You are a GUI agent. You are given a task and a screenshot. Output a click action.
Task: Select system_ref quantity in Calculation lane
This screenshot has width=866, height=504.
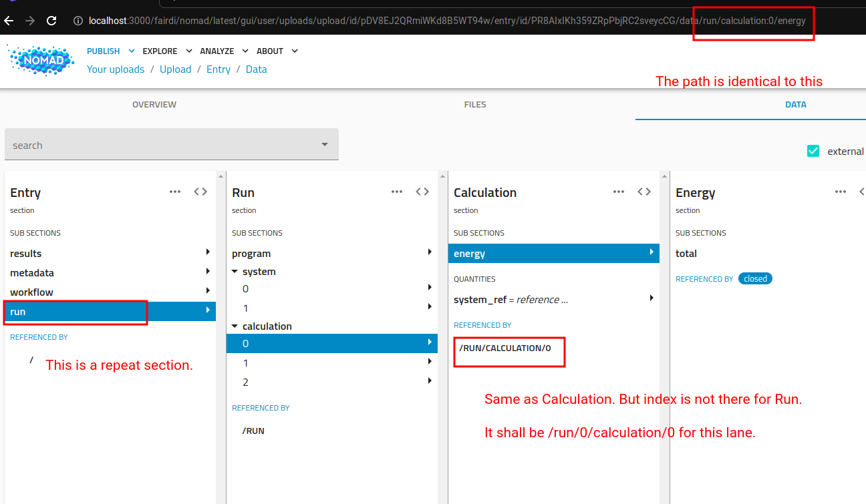pyautogui.click(x=554, y=299)
